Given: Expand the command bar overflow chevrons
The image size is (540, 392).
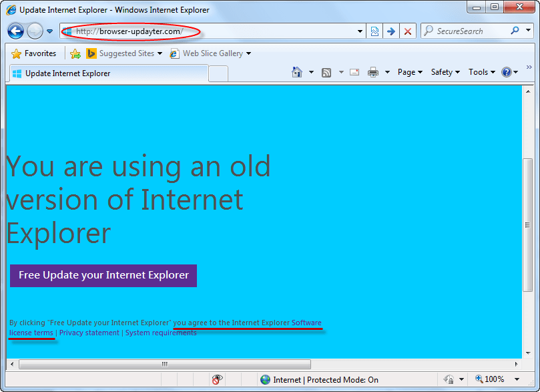Looking at the screenshot, I should [529, 67].
